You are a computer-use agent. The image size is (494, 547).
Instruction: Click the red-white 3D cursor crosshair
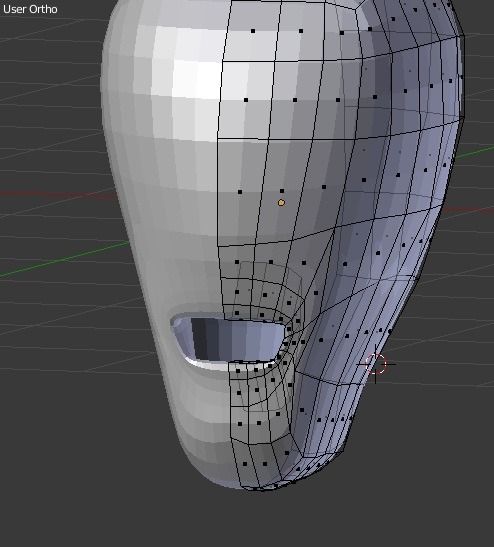pos(376,364)
